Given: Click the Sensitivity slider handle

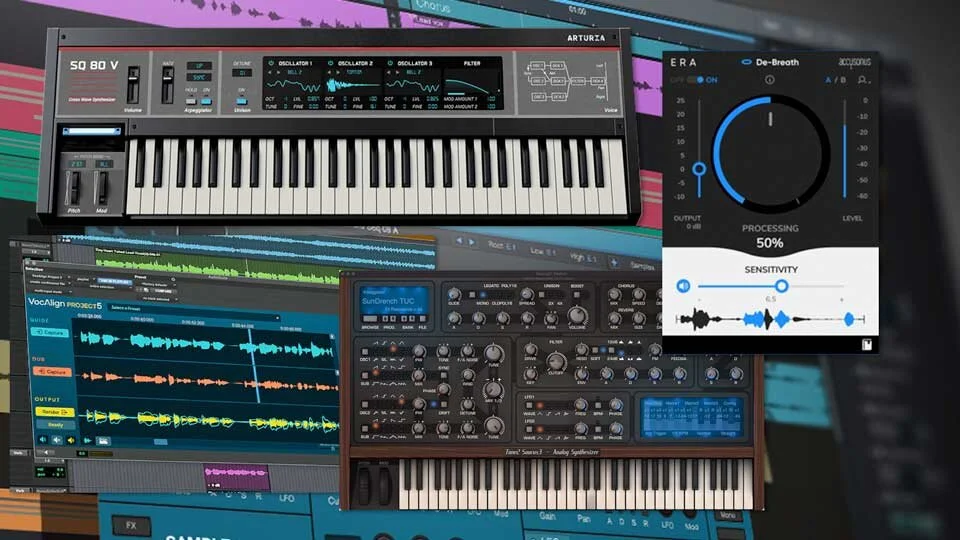Looking at the screenshot, I should tap(781, 286).
